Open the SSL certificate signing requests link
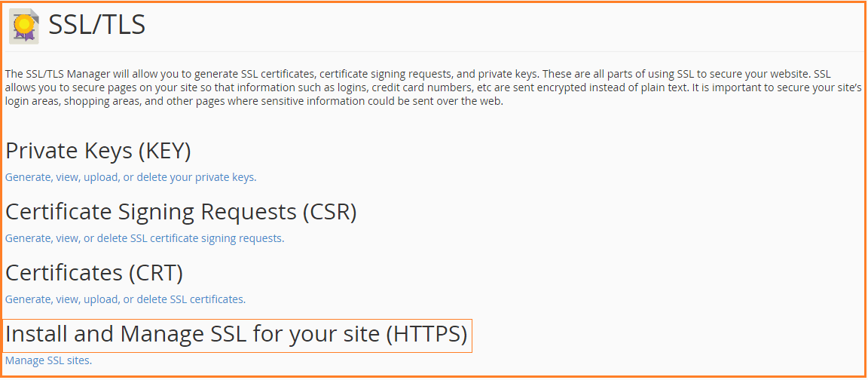 point(145,238)
